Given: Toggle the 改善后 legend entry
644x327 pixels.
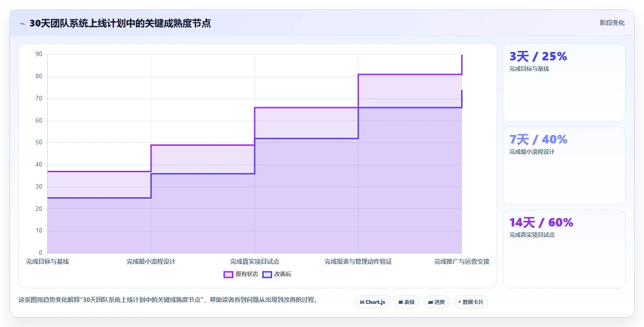Looking at the screenshot, I should pyautogui.click(x=277, y=274).
